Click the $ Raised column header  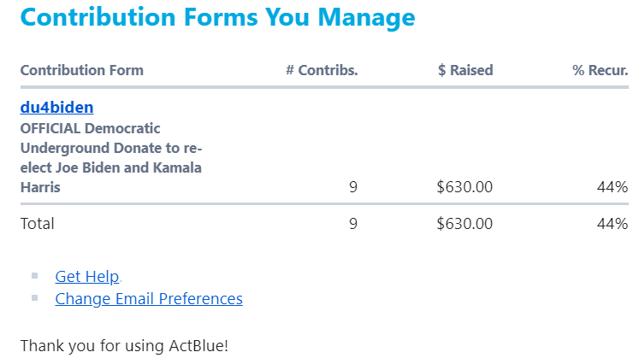point(465,70)
